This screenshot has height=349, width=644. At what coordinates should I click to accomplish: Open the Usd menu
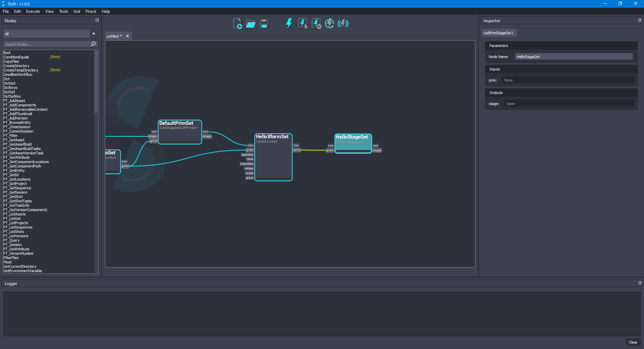tap(76, 11)
